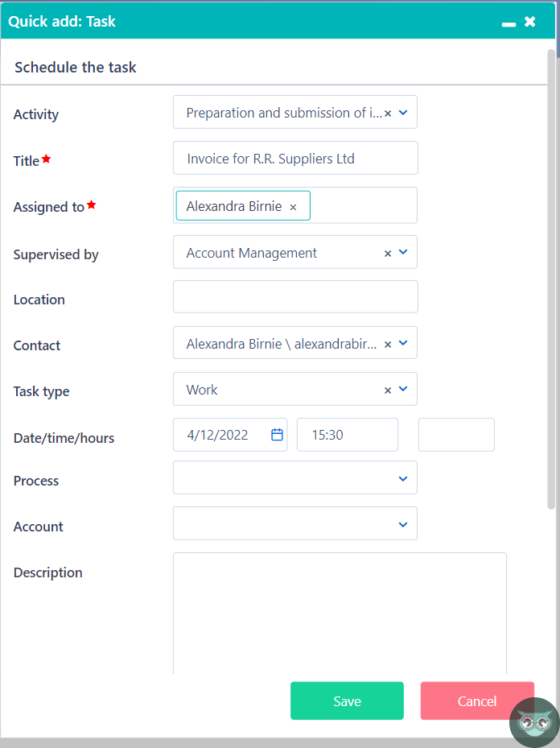The height and width of the screenshot is (748, 560).
Task: Remove Alexandra Birnie from Assigned to
Action: (293, 205)
